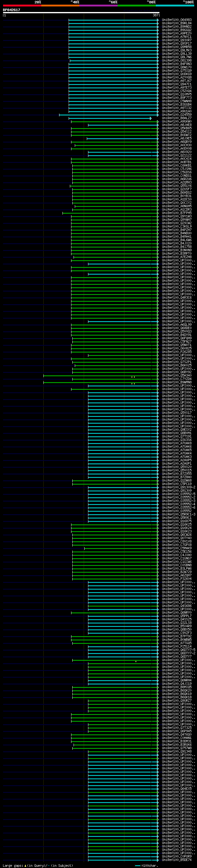The image size is (197, 868).
Task: Select the UniRef100_Q4R3C6 label
Action: (176, 297)
